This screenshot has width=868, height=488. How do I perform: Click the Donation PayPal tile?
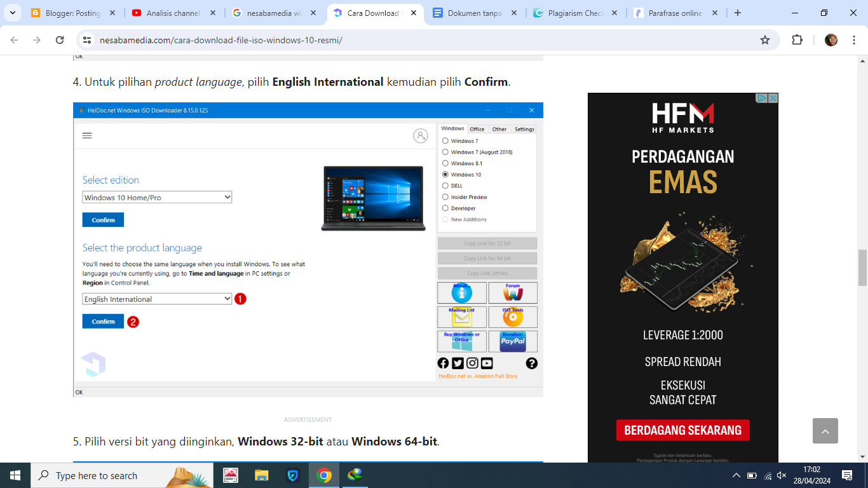click(x=513, y=341)
